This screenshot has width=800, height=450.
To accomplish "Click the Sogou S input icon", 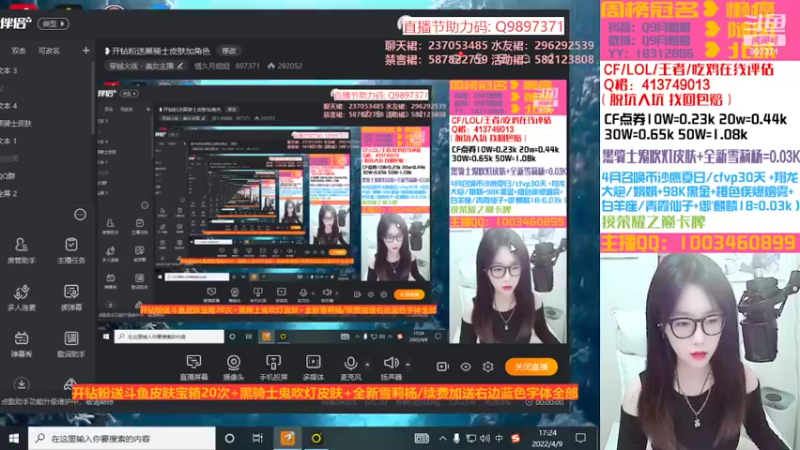I will click(x=515, y=438).
